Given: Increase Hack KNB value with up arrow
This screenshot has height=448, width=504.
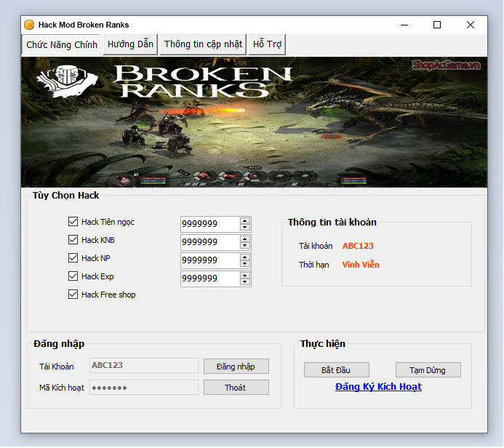Looking at the screenshot, I should (x=245, y=239).
